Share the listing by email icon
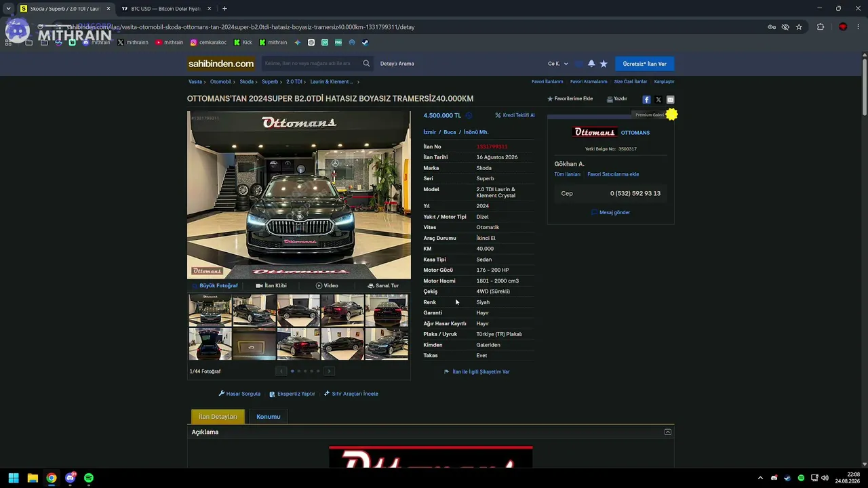 (x=671, y=100)
